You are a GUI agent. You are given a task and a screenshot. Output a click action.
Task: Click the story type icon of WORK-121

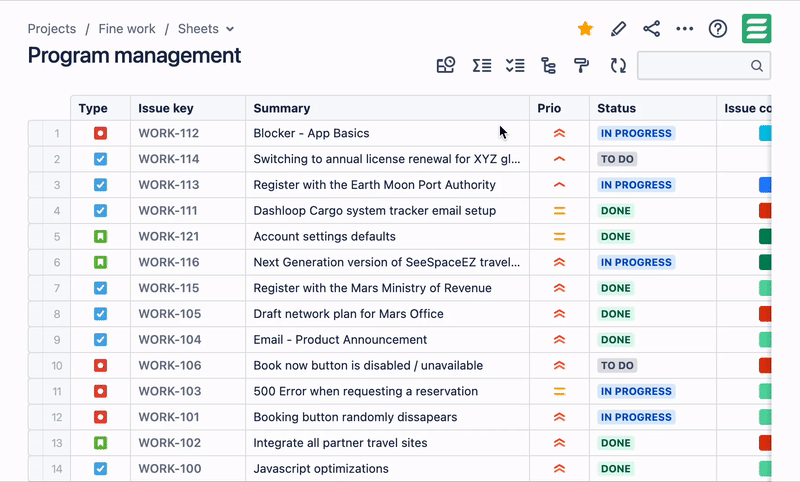tap(101, 237)
